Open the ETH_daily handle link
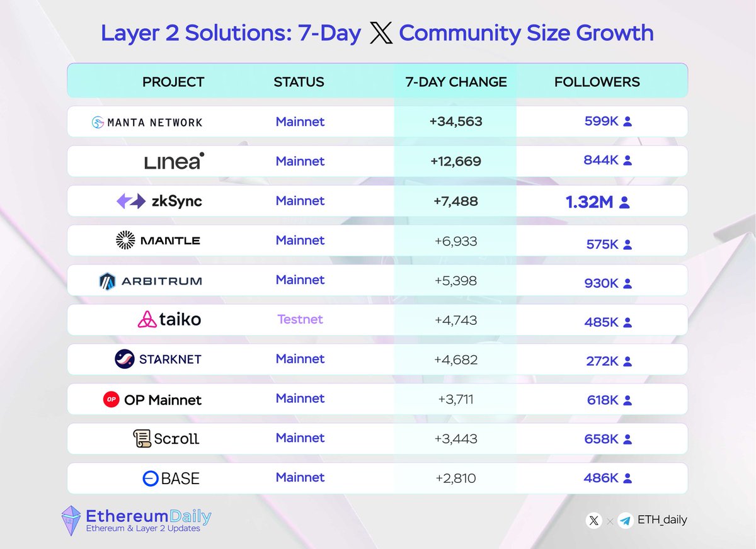The width and height of the screenshot is (756, 549). pyautogui.click(x=661, y=521)
